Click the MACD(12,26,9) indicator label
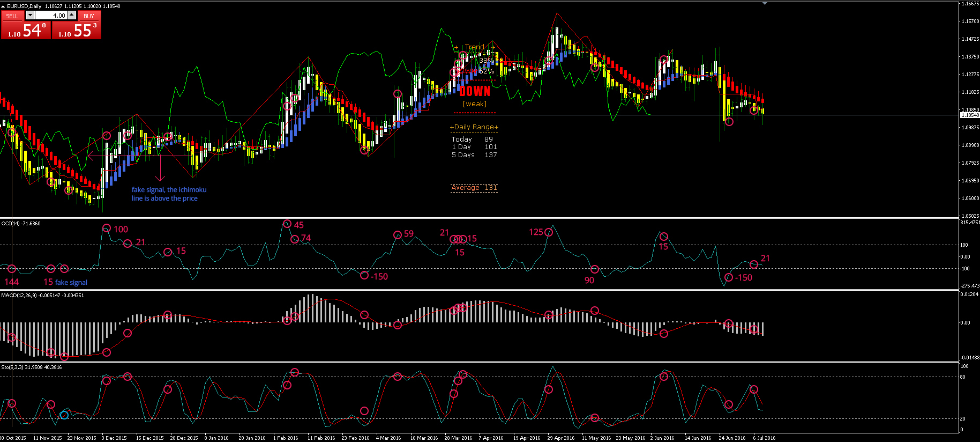This screenshot has height=442, width=980. [x=42, y=296]
